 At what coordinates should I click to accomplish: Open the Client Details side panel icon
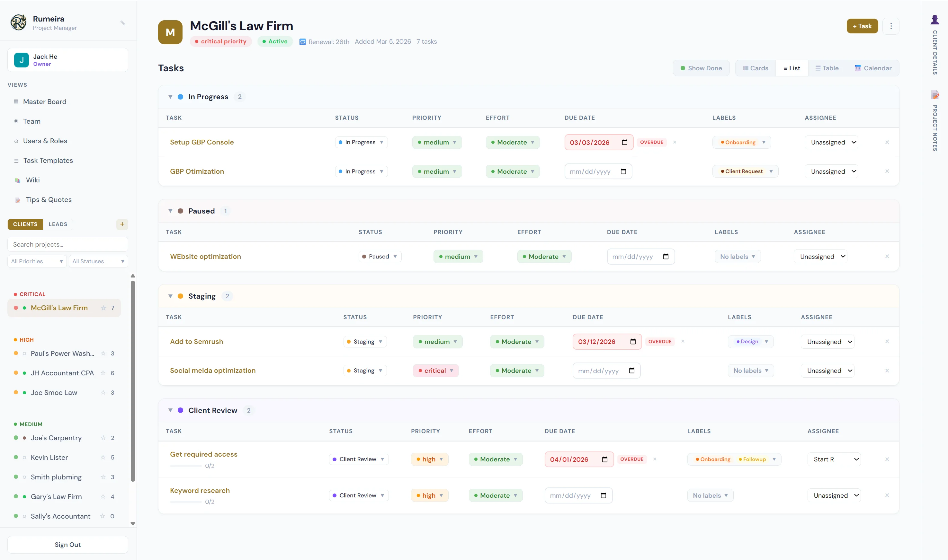[935, 20]
